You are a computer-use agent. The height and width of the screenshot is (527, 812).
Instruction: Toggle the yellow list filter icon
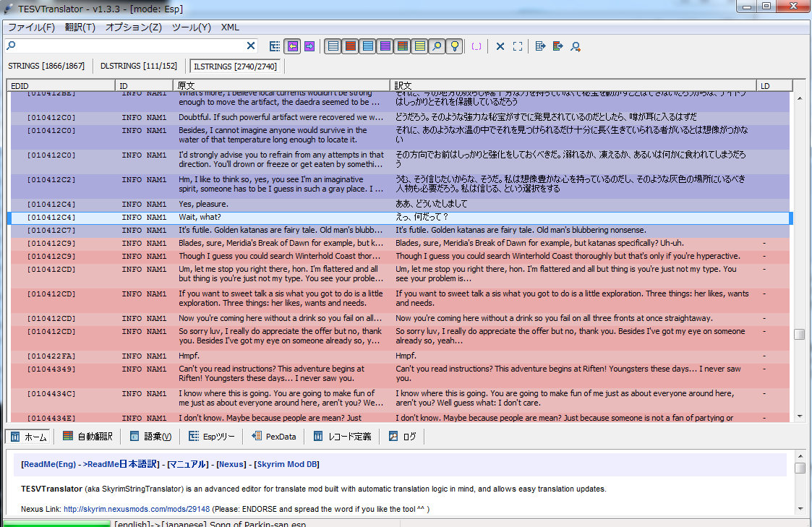[420, 46]
